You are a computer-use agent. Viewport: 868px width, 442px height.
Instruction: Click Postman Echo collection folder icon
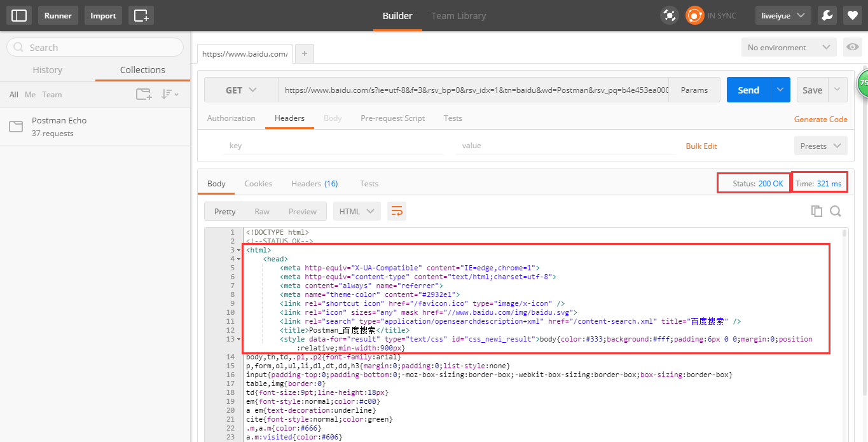tap(16, 127)
